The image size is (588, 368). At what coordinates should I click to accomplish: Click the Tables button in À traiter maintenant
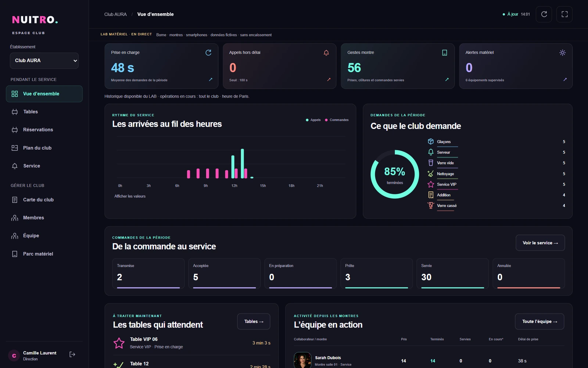pos(254,322)
